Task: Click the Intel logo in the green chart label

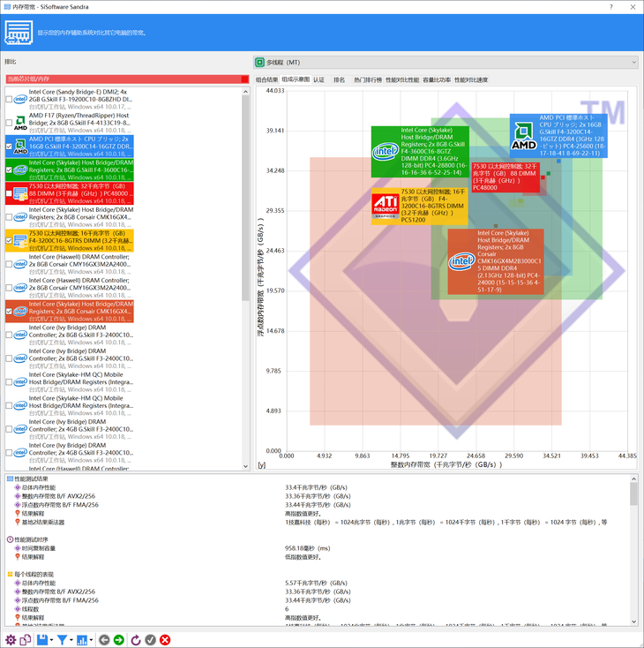Action: (385, 152)
